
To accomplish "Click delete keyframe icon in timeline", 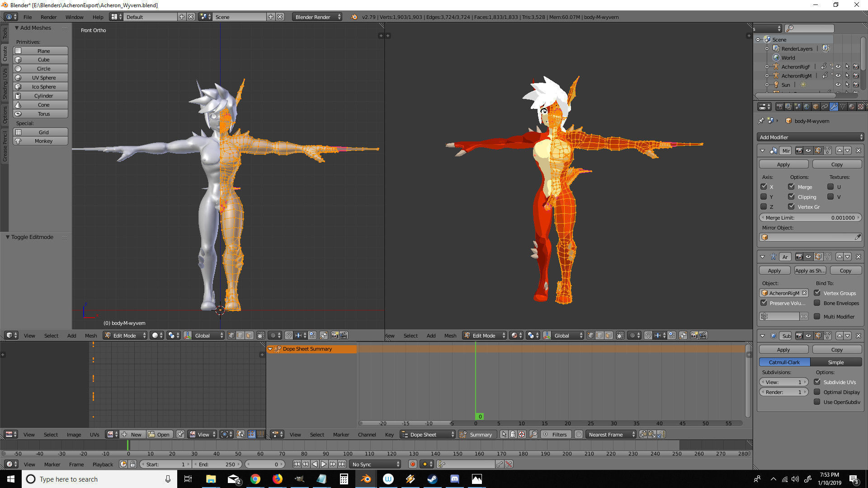I will click(509, 464).
